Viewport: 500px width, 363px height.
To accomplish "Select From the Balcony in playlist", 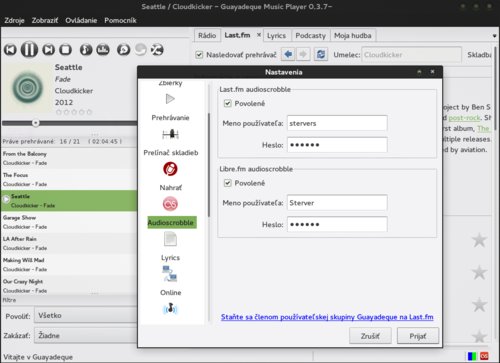I will pos(69,158).
